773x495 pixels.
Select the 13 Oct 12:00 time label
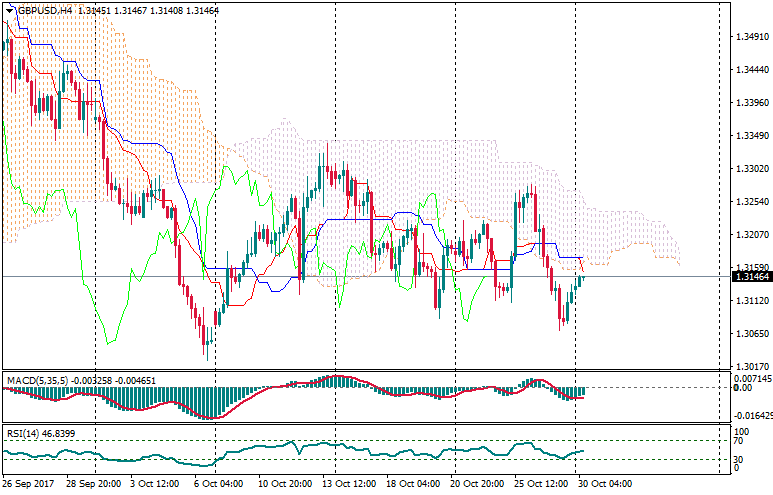pyautogui.click(x=349, y=484)
